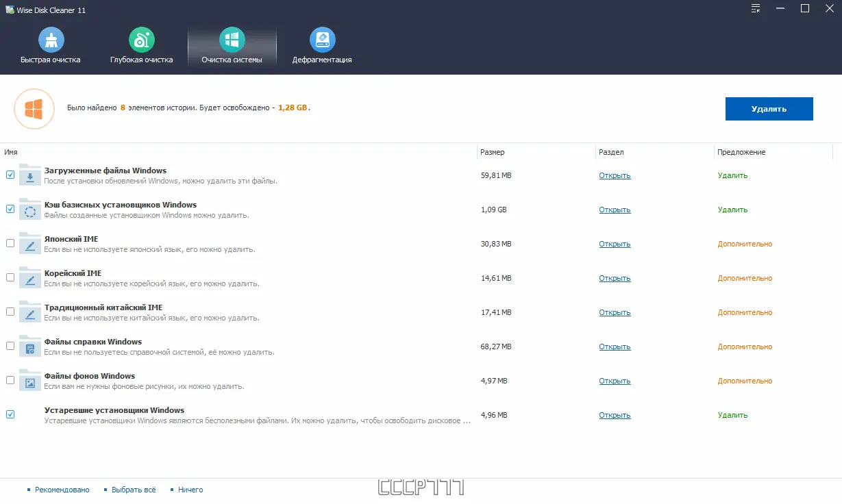Click the Файлы справки Windows folder icon
842x504 pixels.
point(30,346)
